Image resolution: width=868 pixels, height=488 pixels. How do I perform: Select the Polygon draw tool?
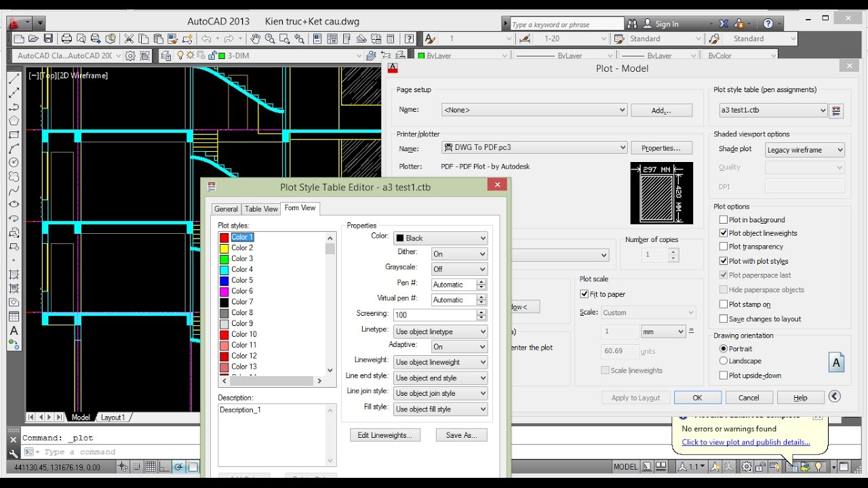coord(14,121)
